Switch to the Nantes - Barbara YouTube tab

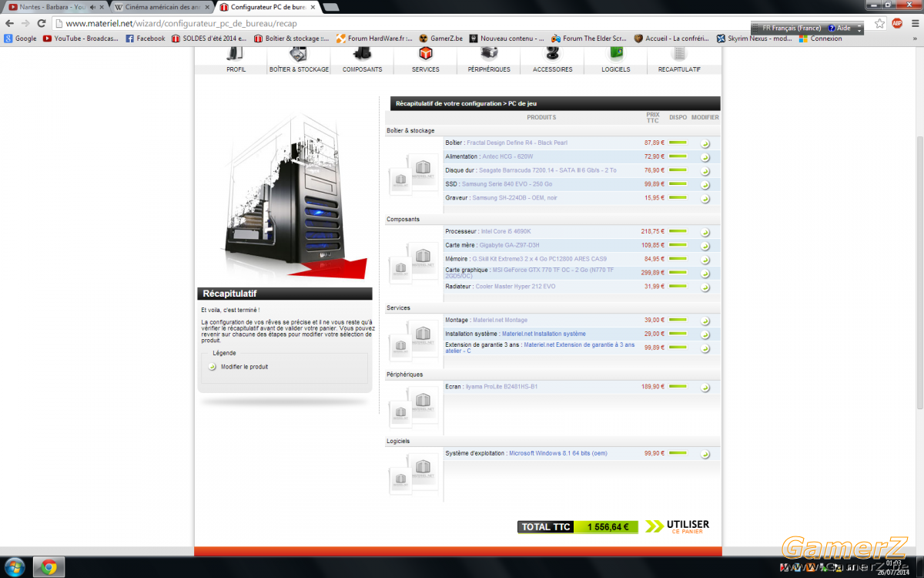[x=53, y=7]
